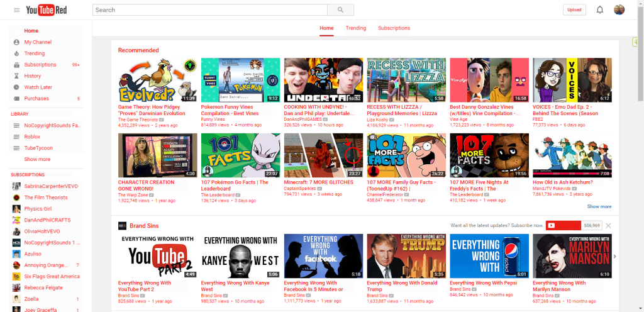644x312 pixels.
Task: Click the YouTube Red logo
Action: tap(47, 10)
